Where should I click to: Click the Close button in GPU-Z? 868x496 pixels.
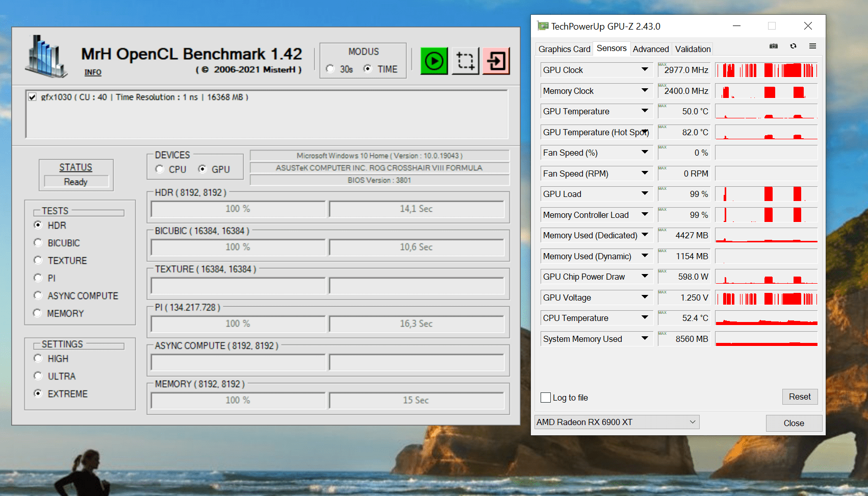794,423
